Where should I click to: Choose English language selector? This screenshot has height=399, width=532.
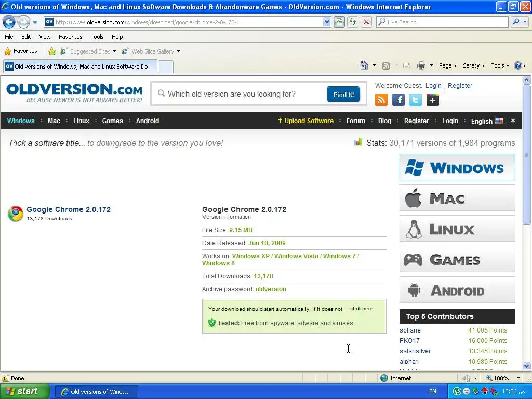pyautogui.click(x=487, y=121)
